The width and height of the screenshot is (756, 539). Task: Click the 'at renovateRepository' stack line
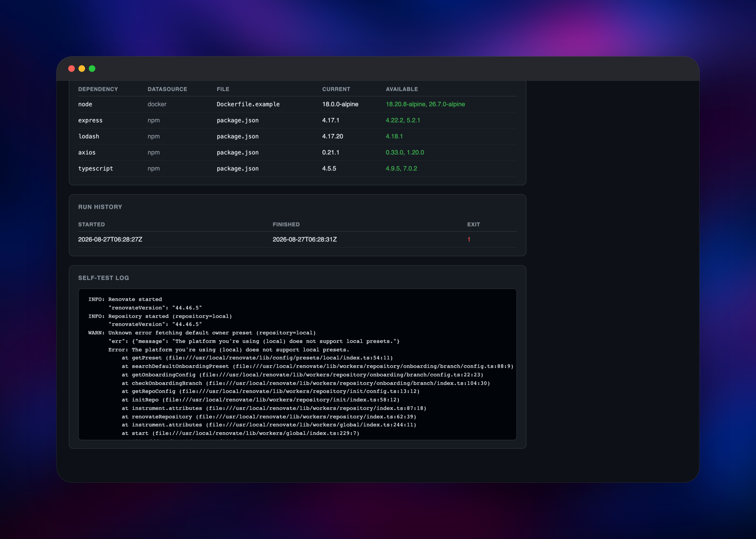(269, 417)
